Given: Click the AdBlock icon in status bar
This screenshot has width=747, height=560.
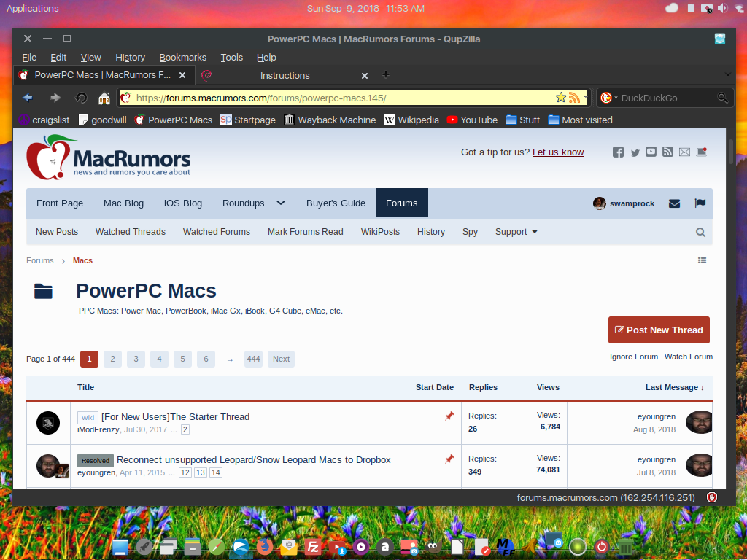Looking at the screenshot, I should (712, 497).
